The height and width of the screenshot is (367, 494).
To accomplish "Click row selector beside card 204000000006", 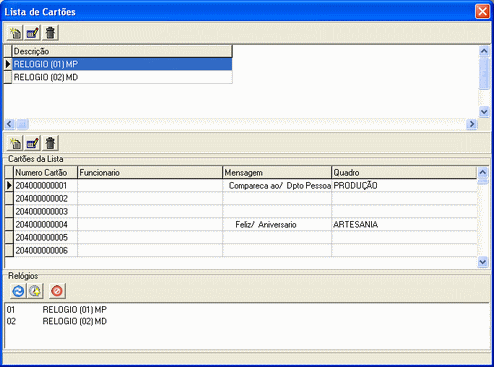I will (x=9, y=251).
